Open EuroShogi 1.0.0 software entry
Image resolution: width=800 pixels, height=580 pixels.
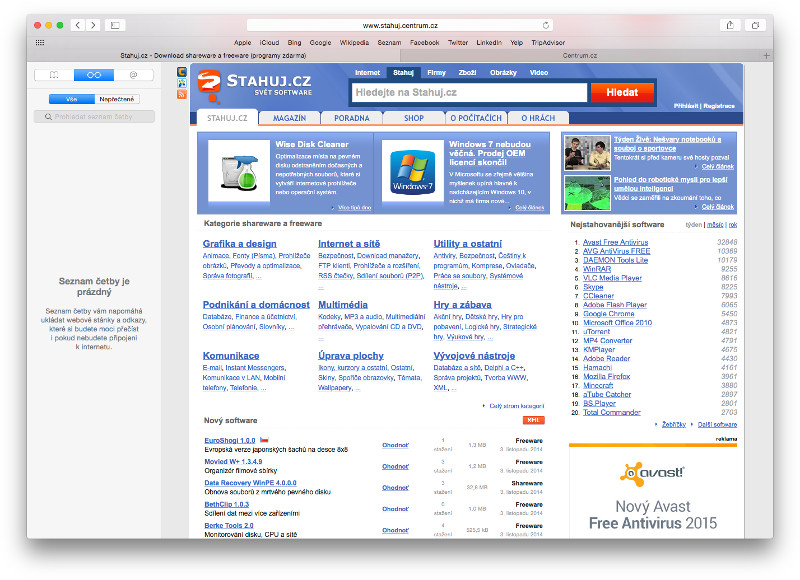click(x=230, y=440)
